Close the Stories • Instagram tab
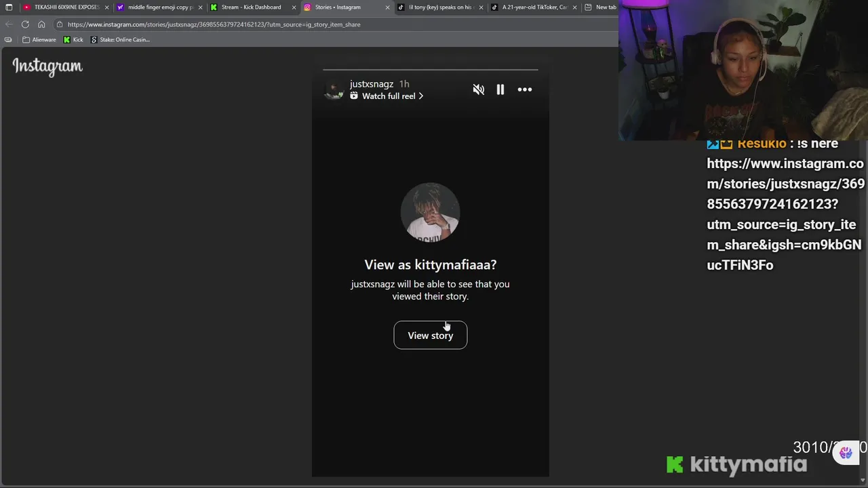This screenshot has height=488, width=868. click(x=387, y=7)
